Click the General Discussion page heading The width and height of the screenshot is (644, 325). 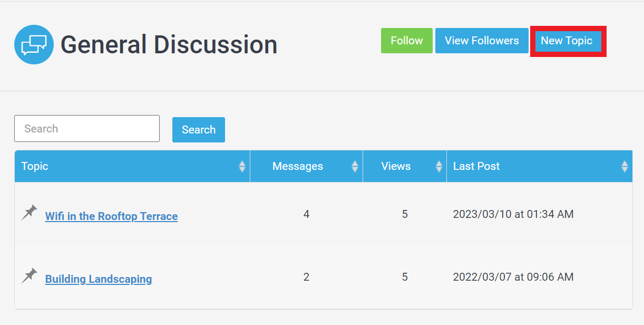(x=169, y=45)
